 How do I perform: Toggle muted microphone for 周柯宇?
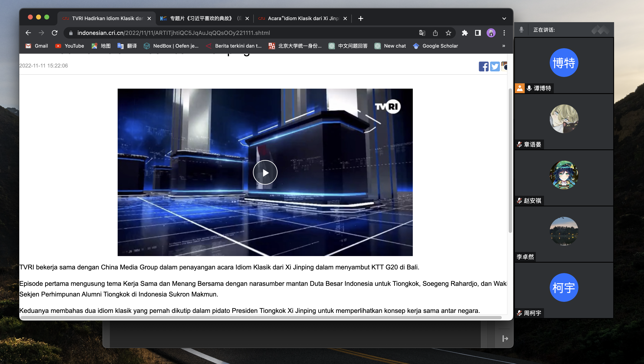(x=520, y=313)
